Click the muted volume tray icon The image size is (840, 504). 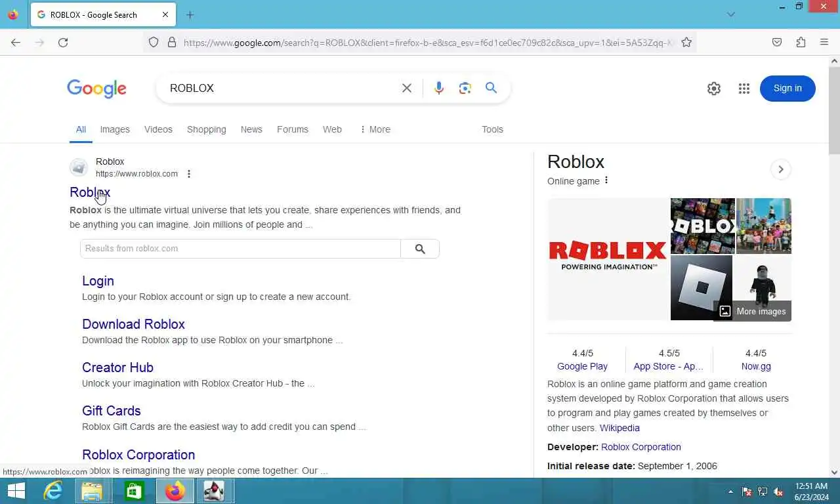click(x=778, y=492)
